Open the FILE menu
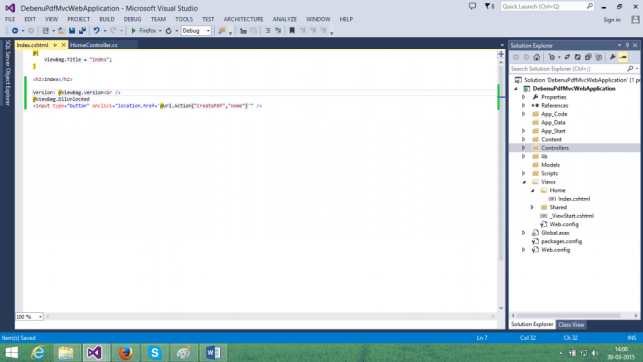This screenshot has height=362, width=643. point(10,19)
